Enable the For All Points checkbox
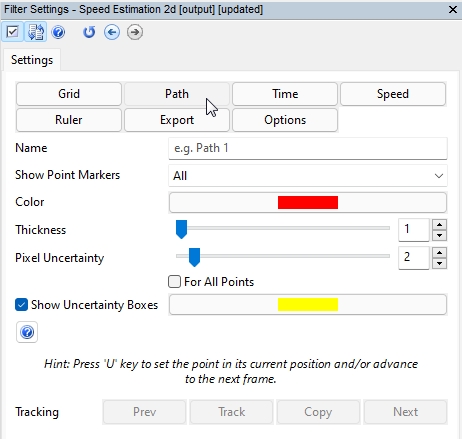 point(175,282)
